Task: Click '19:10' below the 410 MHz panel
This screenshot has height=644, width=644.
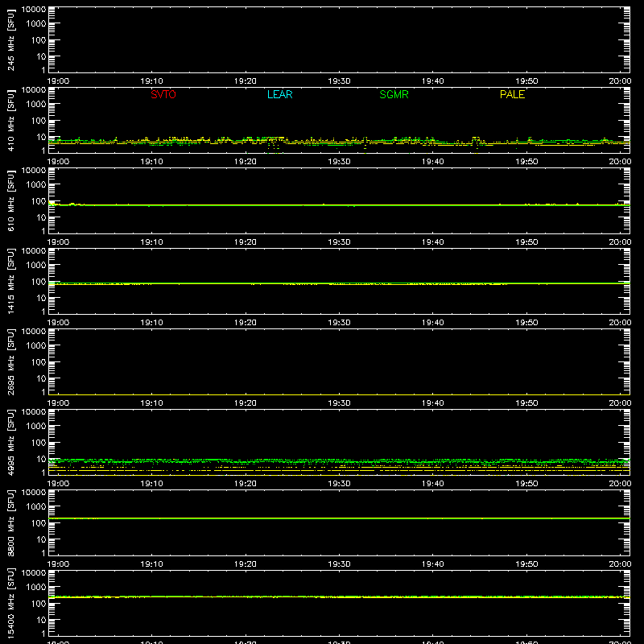Action: click(151, 162)
